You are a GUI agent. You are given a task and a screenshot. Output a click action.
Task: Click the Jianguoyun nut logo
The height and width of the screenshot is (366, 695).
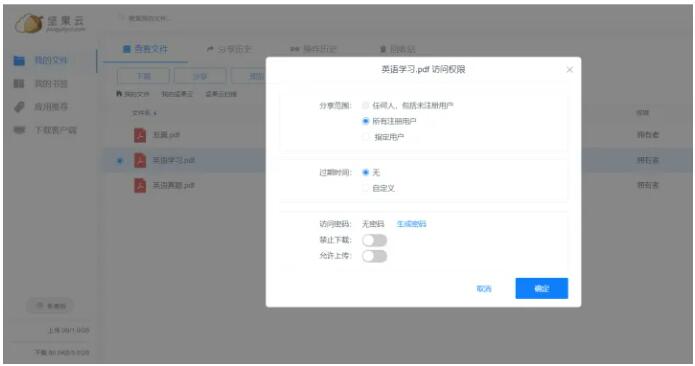(29, 23)
